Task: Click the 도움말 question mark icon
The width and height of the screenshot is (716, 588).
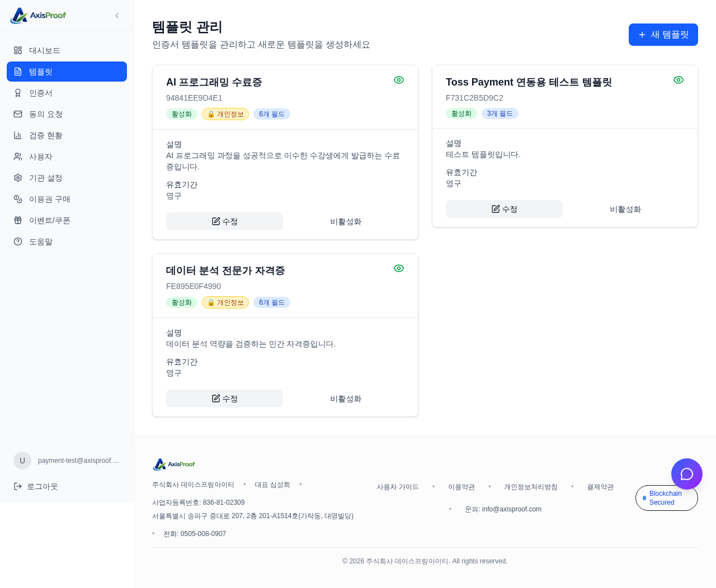Action: 18,241
